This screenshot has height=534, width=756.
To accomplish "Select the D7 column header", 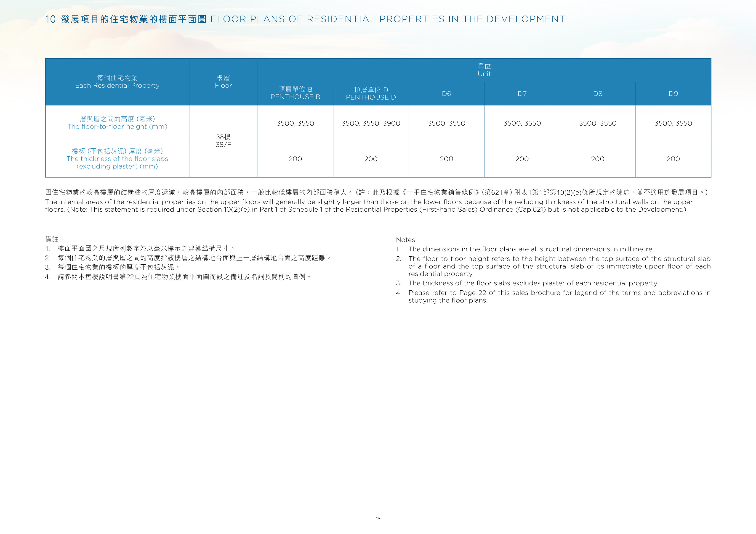I will coord(522,93).
